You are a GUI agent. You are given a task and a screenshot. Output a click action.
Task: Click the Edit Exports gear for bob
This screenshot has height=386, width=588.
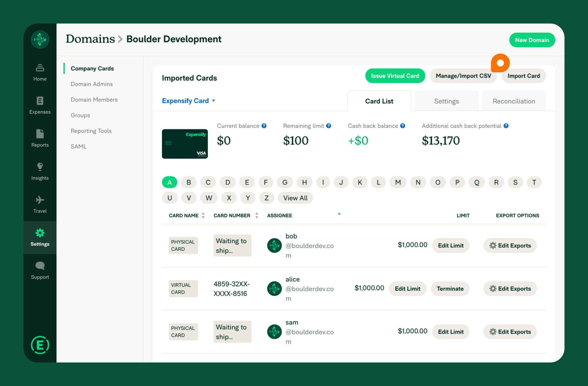click(510, 245)
